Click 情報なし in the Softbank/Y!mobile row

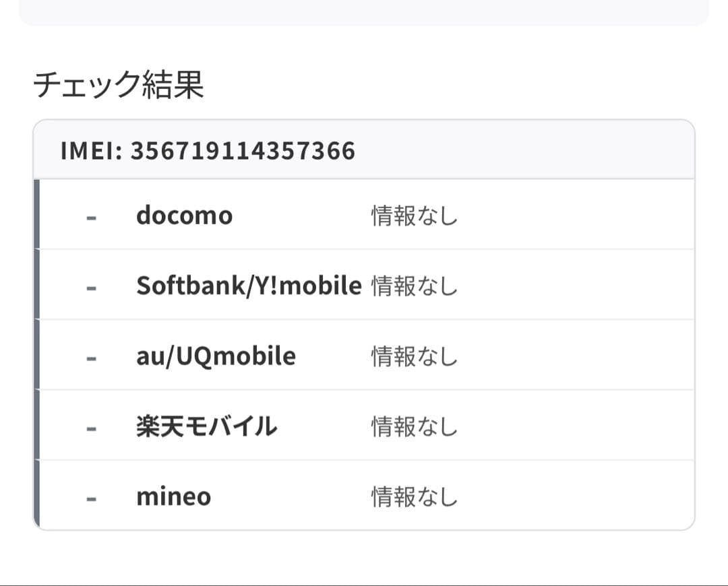[414, 286]
